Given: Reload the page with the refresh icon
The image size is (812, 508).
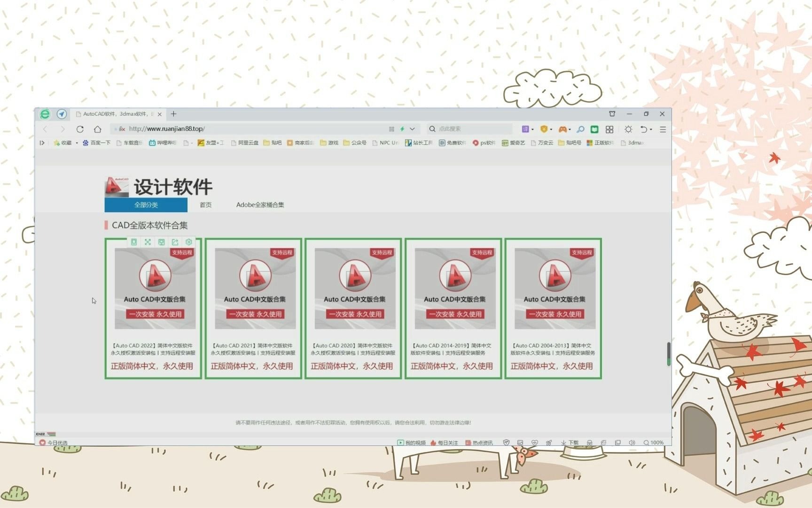Looking at the screenshot, I should point(80,129).
